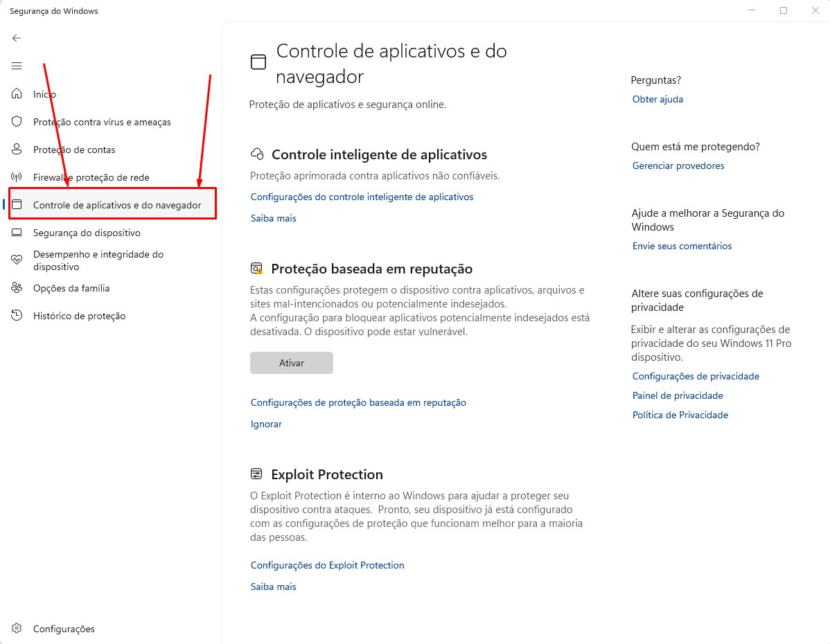Click the Segurança do dispositivo laptop icon
830x644 pixels.
[17, 233]
